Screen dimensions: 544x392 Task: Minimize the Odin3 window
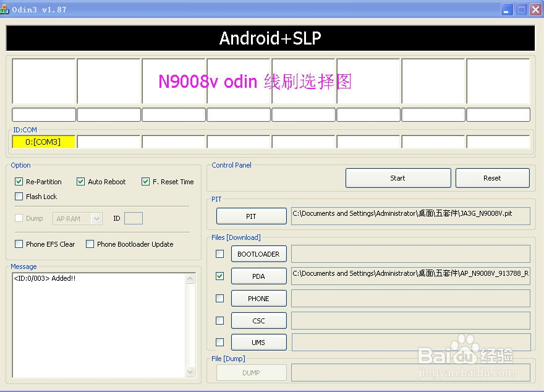pos(507,10)
